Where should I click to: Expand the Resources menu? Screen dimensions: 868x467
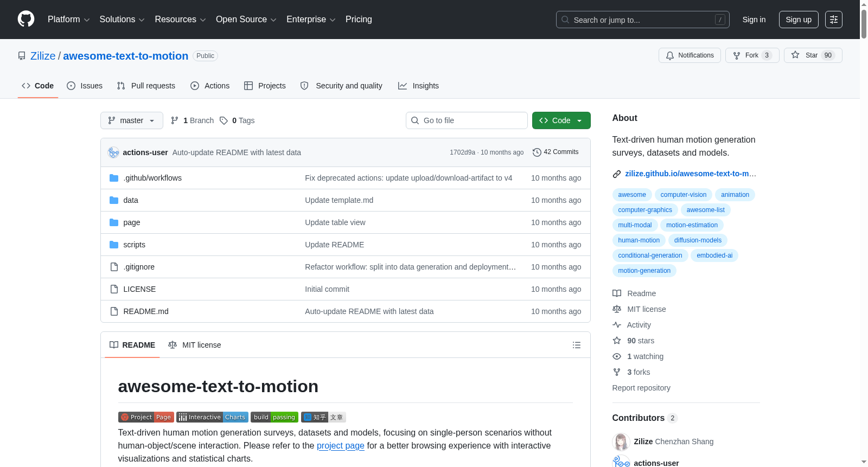pyautogui.click(x=180, y=20)
